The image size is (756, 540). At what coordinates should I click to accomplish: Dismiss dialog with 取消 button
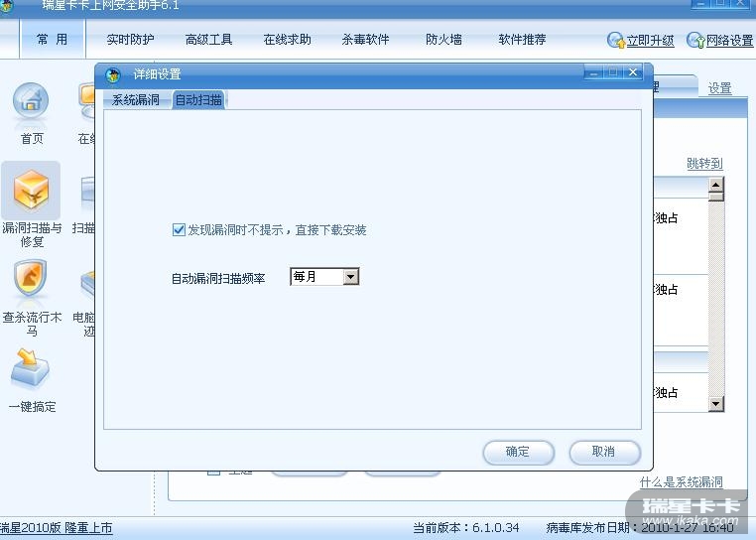[604, 453]
